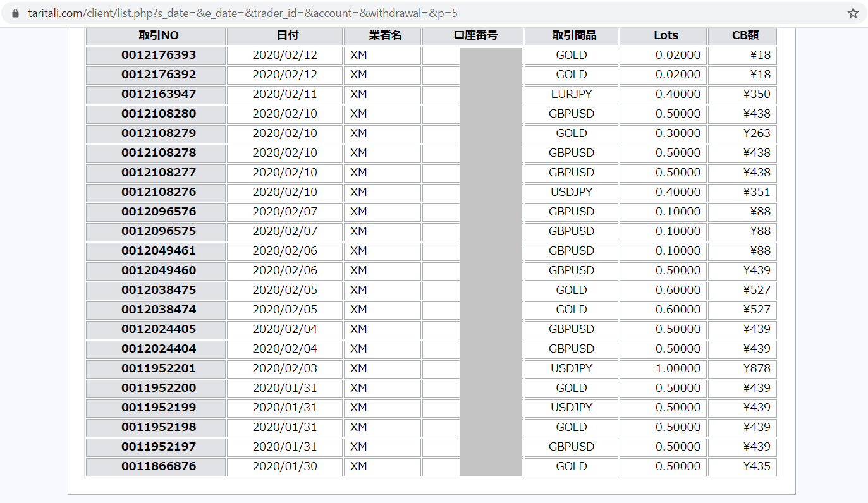Click the ¥435 cashback amount

(757, 466)
